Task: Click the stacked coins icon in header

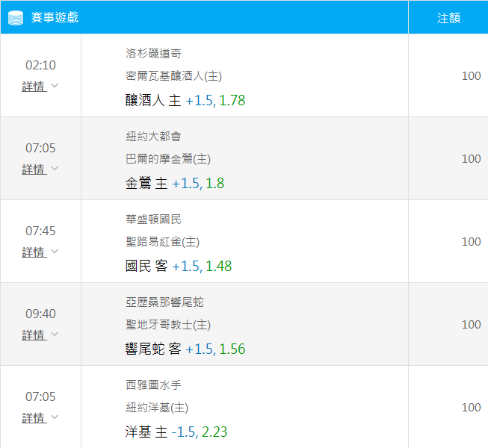Action: tap(16, 18)
